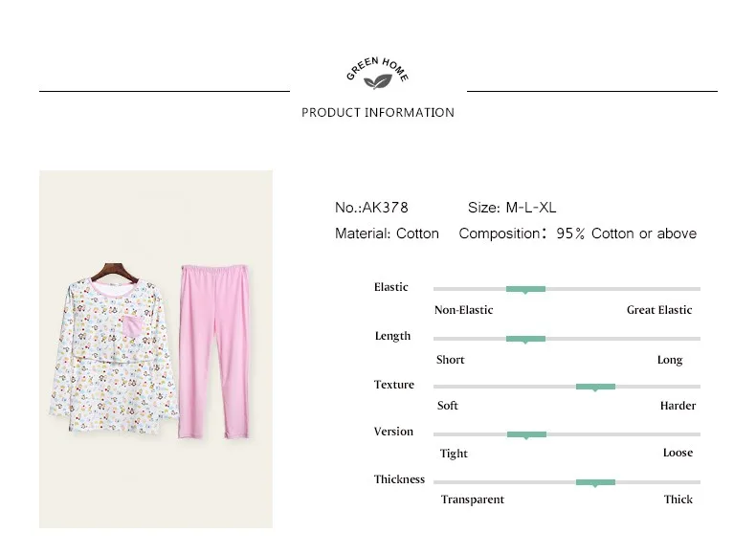
Task: Click the pink pocket on the shirt
Action: point(132,327)
